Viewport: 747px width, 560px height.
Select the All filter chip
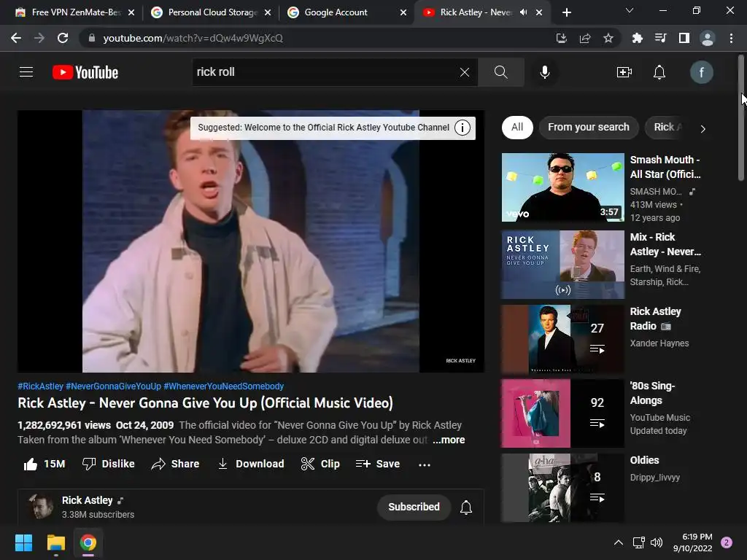[517, 128]
